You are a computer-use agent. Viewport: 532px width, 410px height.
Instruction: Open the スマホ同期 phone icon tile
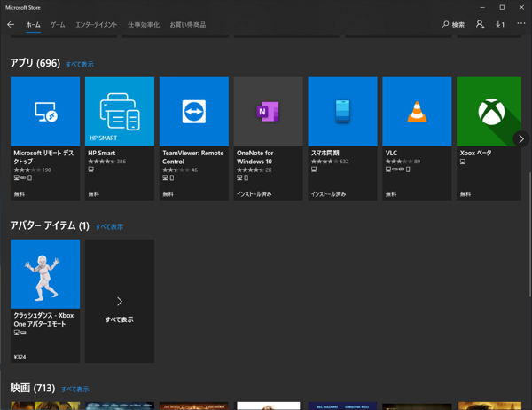click(342, 112)
